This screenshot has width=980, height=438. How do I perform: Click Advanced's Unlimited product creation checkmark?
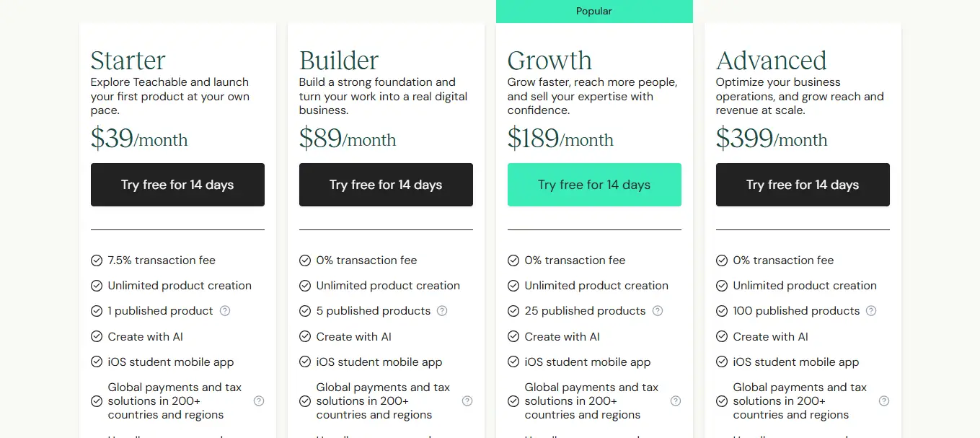pos(722,286)
